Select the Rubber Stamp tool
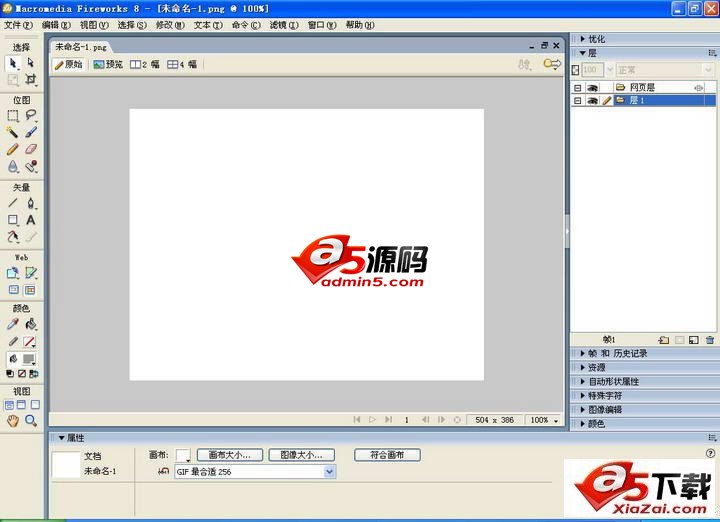Image resolution: width=720 pixels, height=522 pixels. point(31,166)
